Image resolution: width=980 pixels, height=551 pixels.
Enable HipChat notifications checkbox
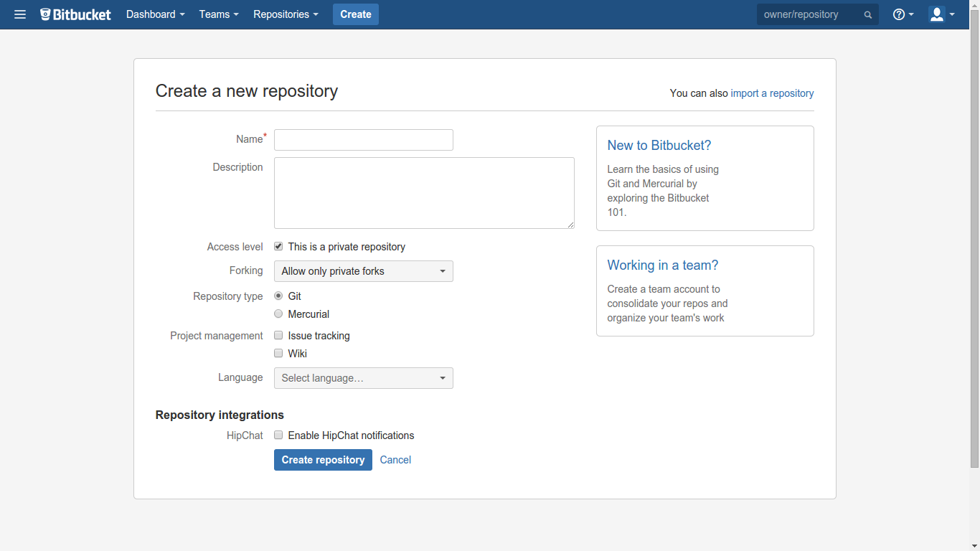coord(278,435)
